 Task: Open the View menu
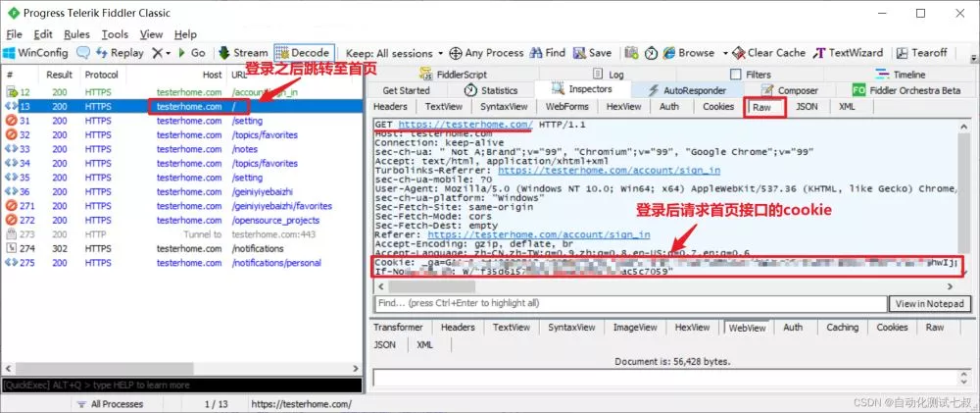point(151,34)
